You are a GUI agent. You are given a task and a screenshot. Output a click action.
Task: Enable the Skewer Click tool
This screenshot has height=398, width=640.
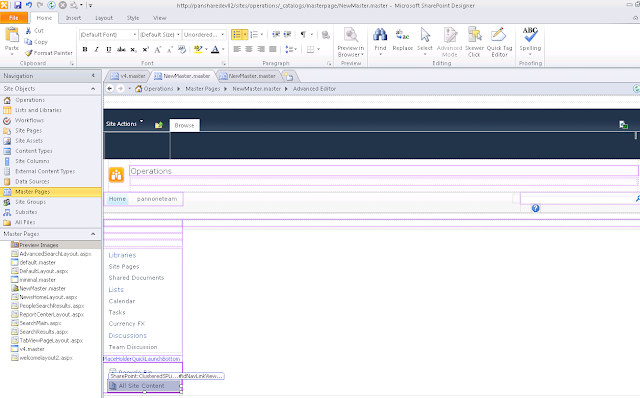coord(474,42)
